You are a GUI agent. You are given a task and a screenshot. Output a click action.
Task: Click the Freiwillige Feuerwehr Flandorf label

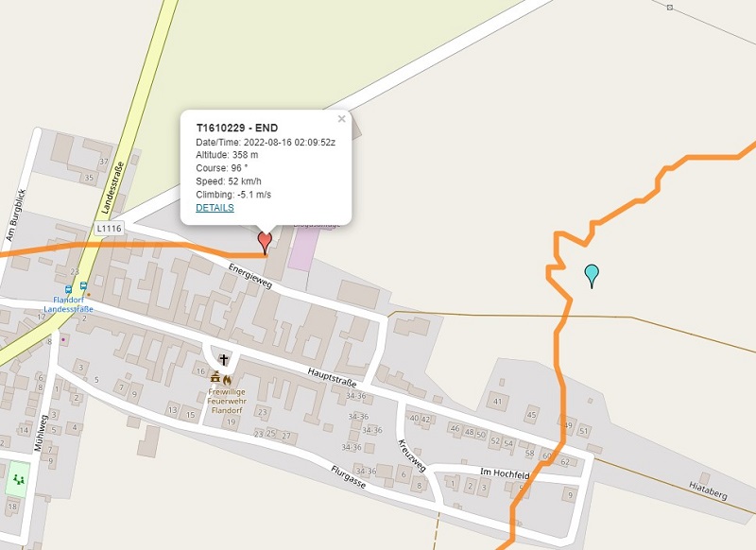tap(227, 401)
